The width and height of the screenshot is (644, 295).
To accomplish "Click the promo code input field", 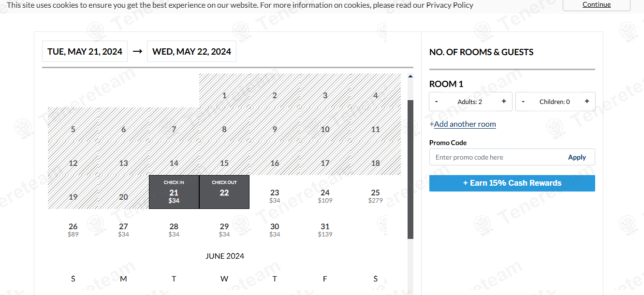I will pyautogui.click(x=496, y=157).
